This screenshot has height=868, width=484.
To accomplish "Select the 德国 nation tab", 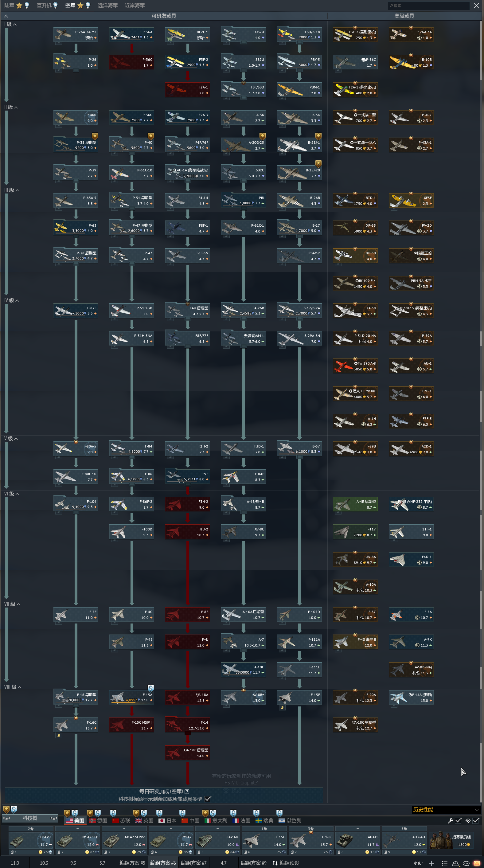I will [98, 820].
